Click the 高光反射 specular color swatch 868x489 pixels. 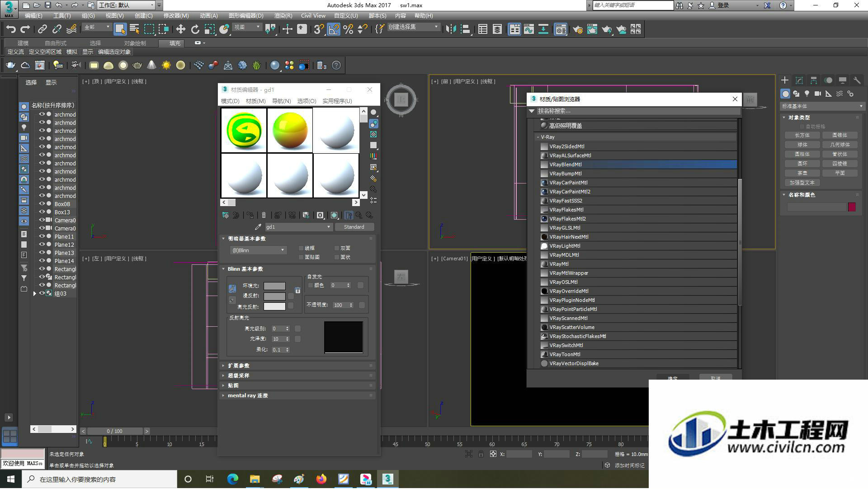(x=274, y=306)
